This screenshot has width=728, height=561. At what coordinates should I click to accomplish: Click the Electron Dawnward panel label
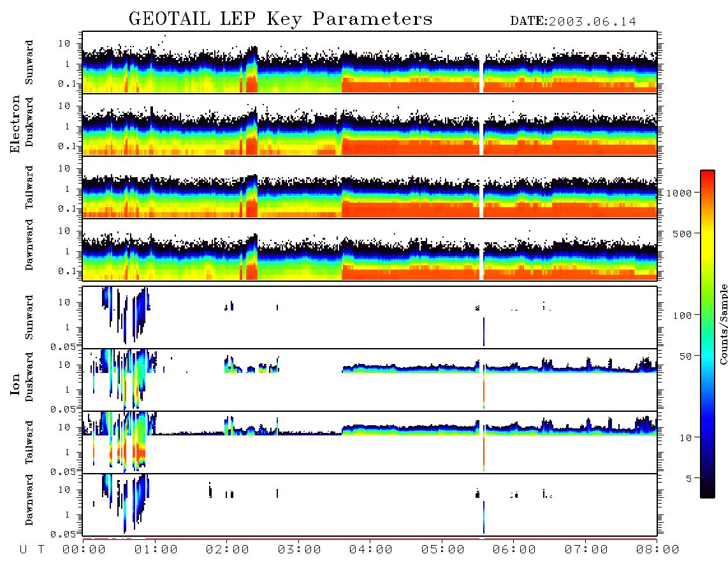[x=29, y=245]
